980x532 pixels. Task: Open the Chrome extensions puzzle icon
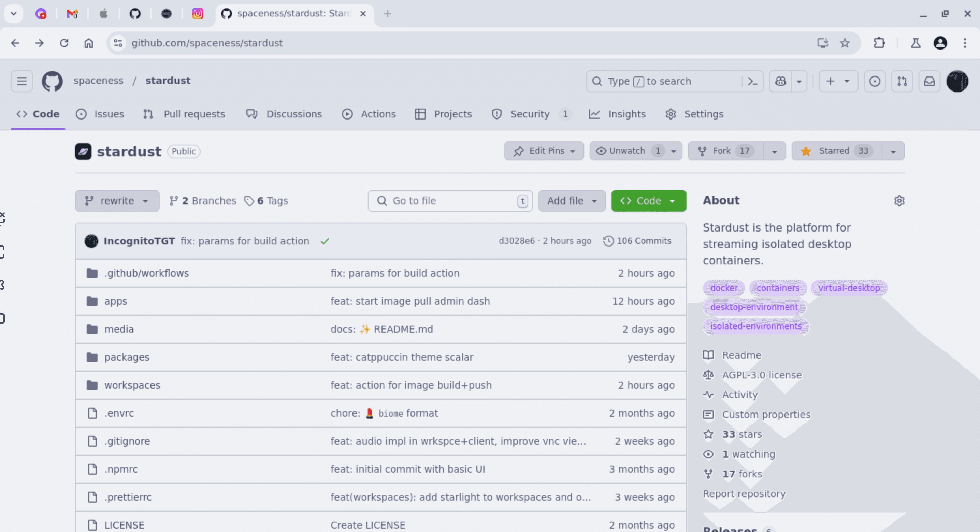point(879,43)
